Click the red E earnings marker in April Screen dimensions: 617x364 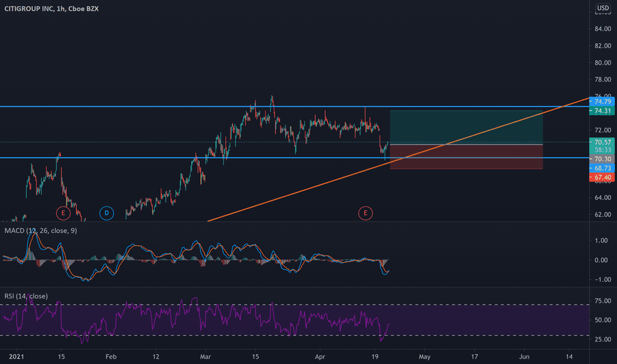pyautogui.click(x=365, y=213)
